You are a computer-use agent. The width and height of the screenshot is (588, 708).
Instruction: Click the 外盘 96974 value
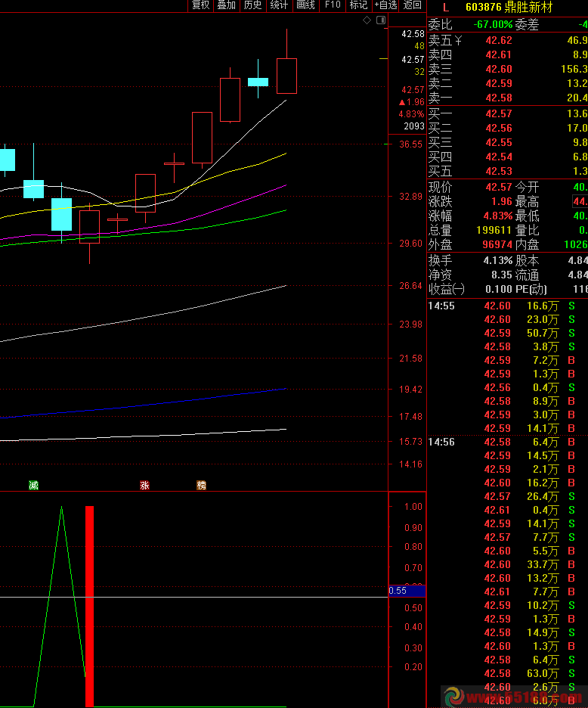(x=497, y=245)
